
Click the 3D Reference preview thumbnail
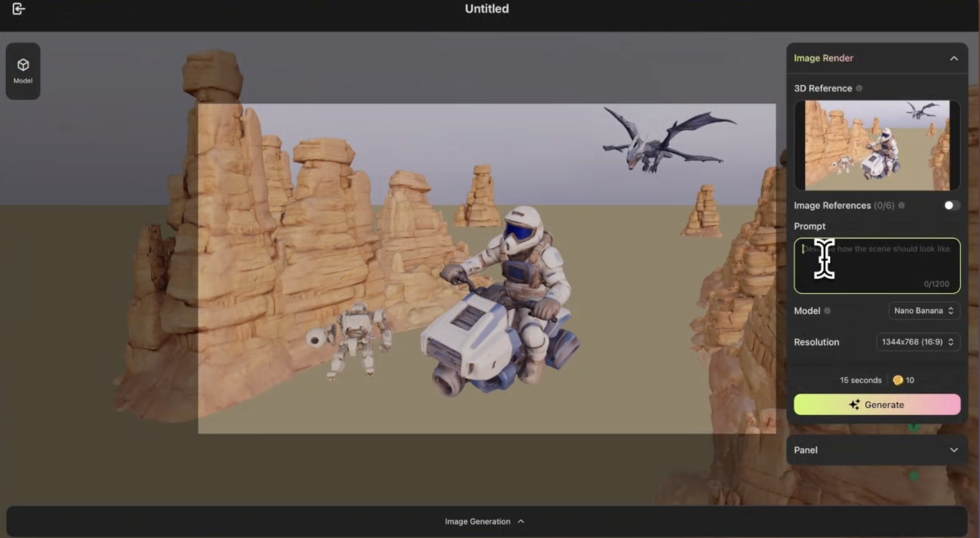[x=877, y=145]
